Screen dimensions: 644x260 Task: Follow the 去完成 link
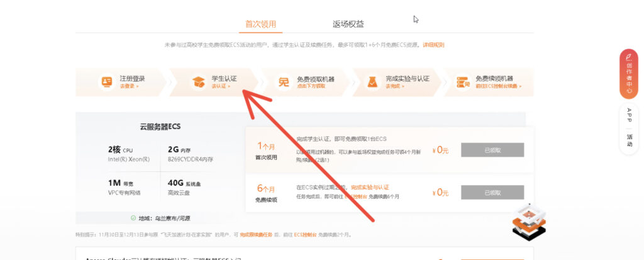(395, 86)
